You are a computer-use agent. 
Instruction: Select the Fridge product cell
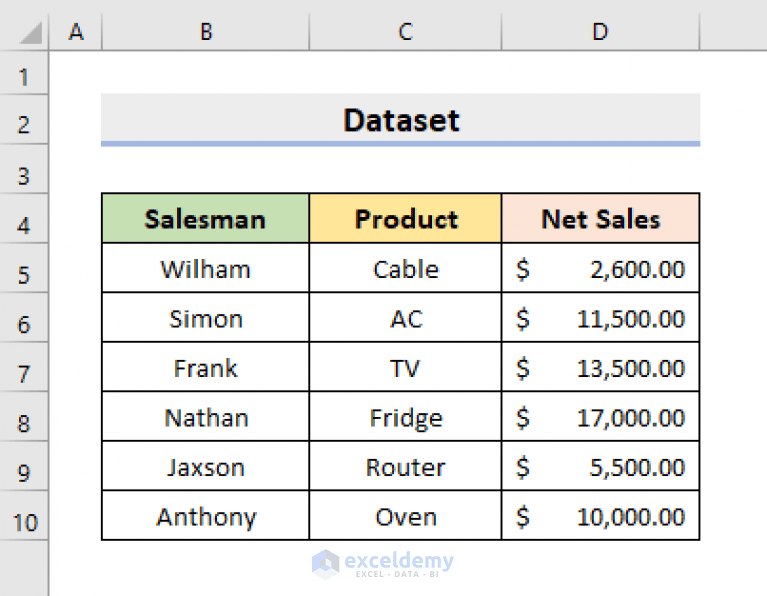point(405,416)
